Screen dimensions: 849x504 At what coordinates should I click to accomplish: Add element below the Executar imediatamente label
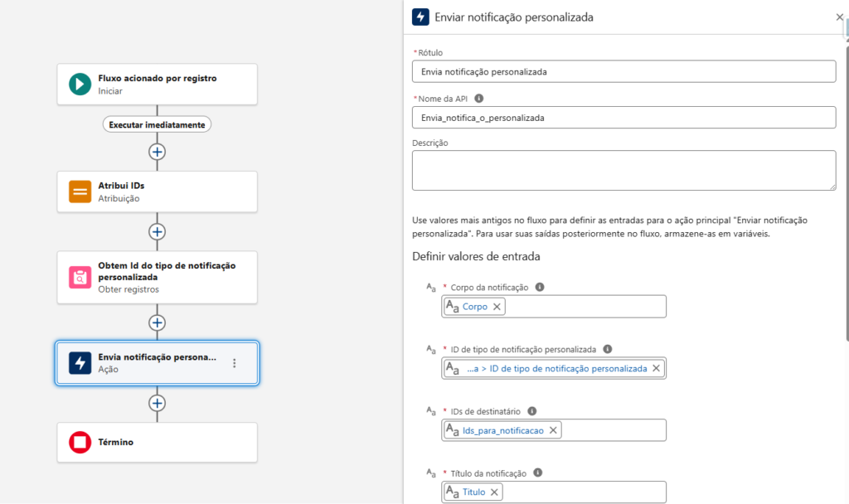(157, 152)
